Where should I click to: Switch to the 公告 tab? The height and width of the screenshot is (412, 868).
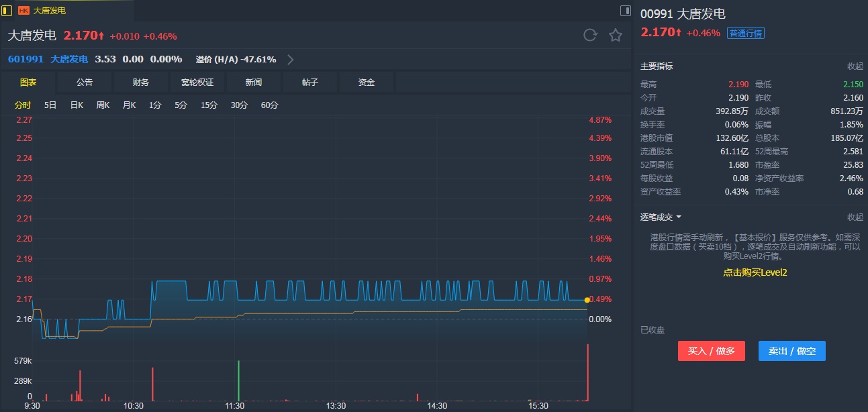pyautogui.click(x=85, y=83)
